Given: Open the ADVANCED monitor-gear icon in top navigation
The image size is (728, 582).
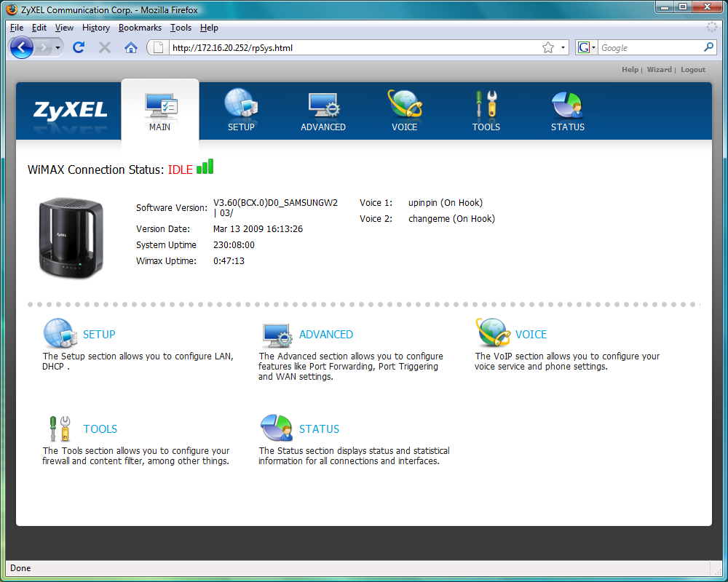Looking at the screenshot, I should point(323,105).
